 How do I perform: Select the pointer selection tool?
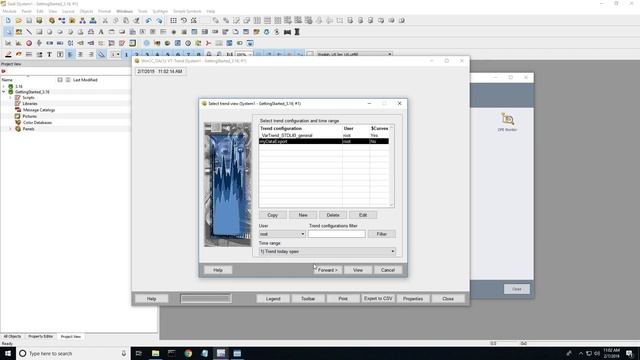8,32
